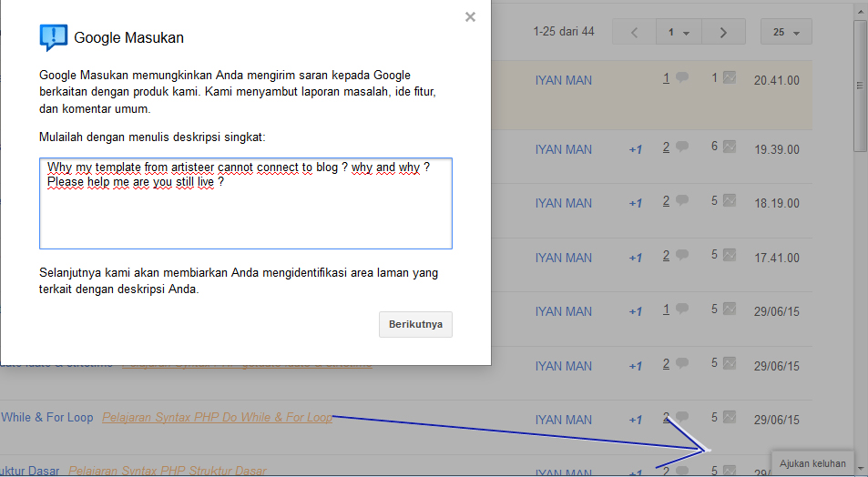This screenshot has height=477, width=868.
Task: Click views image icon in 20.41.00 row
Action: click(x=730, y=77)
